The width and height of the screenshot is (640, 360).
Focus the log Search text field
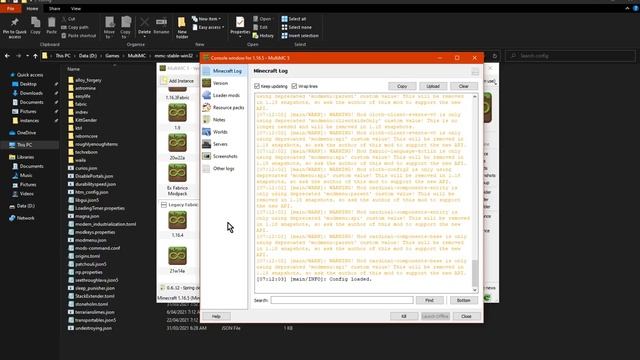click(x=342, y=300)
